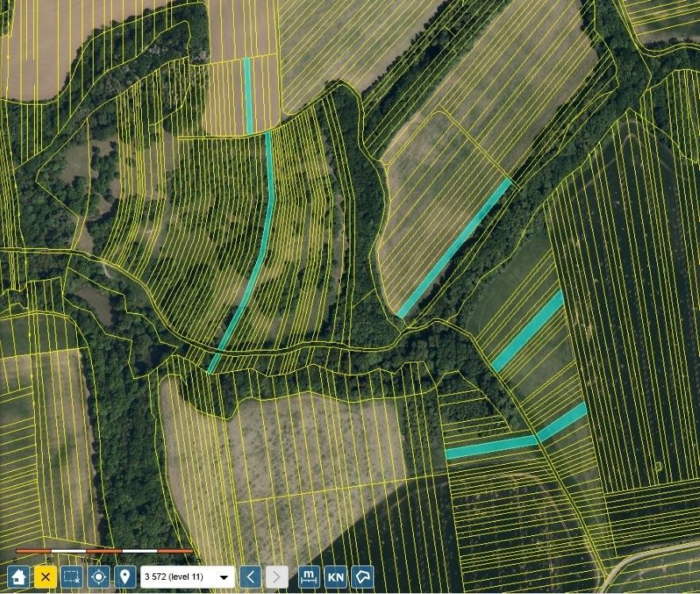Select the cyan parcel right of the tree line
This screenshot has width=700, height=594.
click(x=529, y=331)
